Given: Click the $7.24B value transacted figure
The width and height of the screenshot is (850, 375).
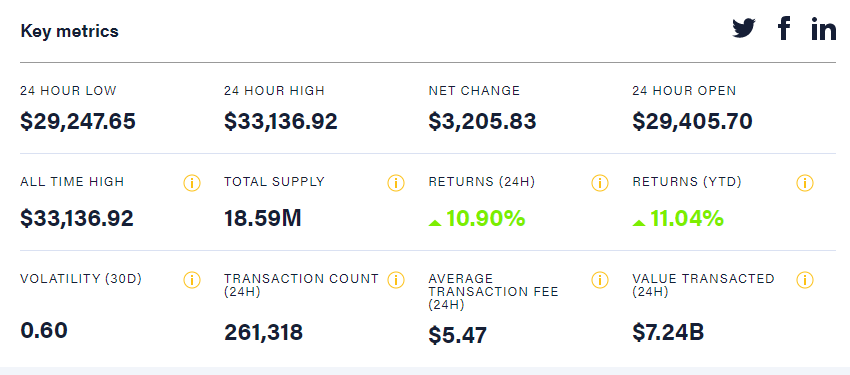Looking at the screenshot, I should (668, 332).
